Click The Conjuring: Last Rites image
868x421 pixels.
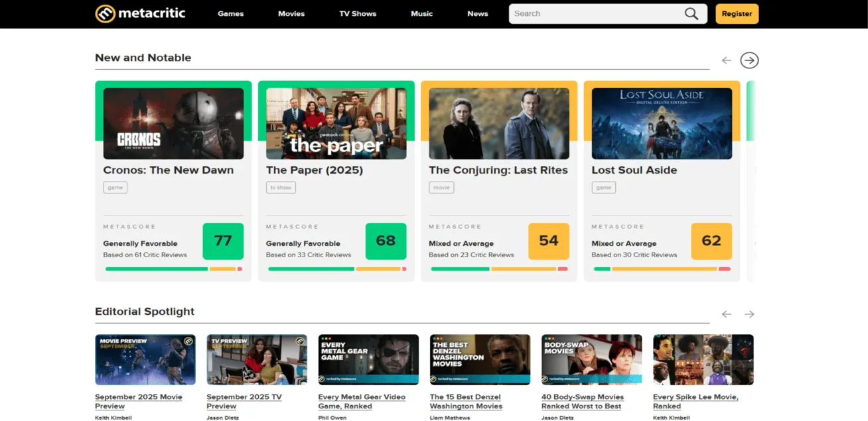point(499,124)
